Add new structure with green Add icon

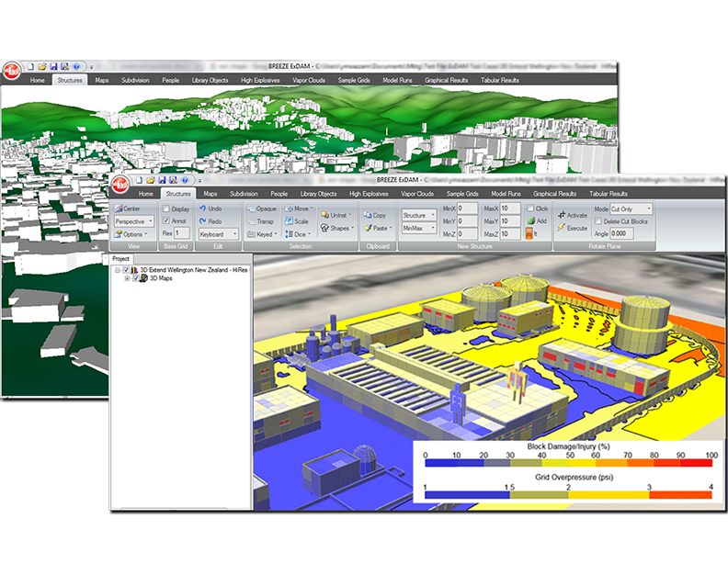(537, 221)
